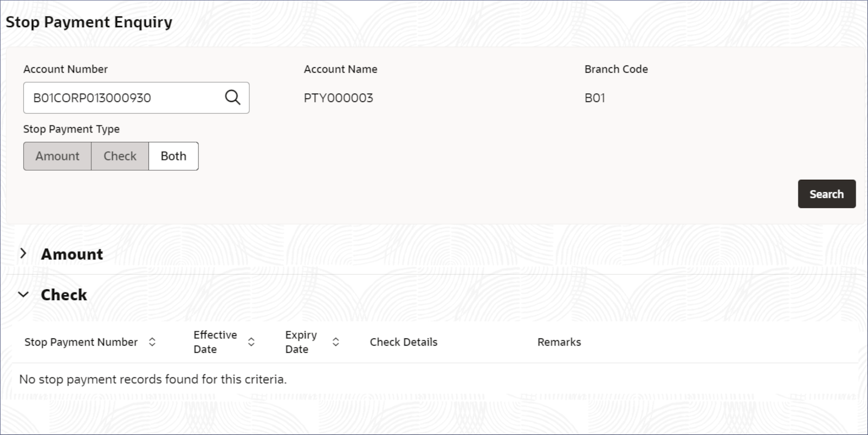Click the Remarks column header
Screen dimensions: 868x435
pyautogui.click(x=559, y=342)
